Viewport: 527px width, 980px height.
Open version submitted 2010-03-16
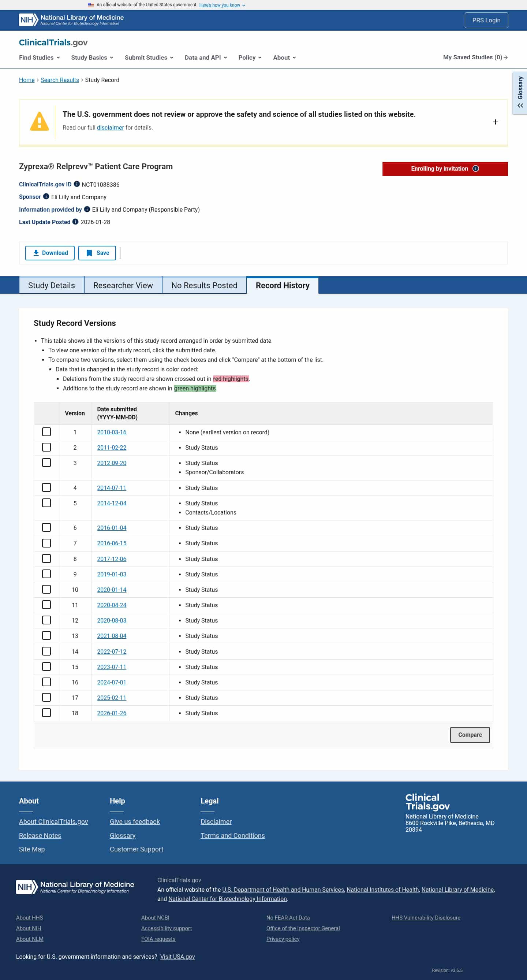tap(112, 432)
